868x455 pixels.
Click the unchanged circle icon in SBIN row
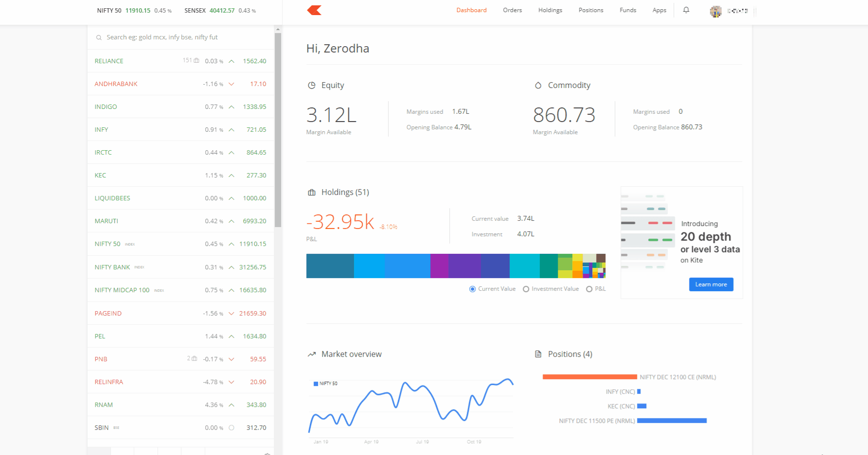231,428
